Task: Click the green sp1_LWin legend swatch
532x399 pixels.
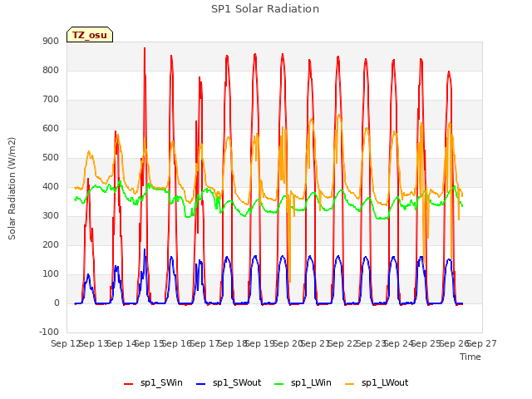Action: click(279, 384)
